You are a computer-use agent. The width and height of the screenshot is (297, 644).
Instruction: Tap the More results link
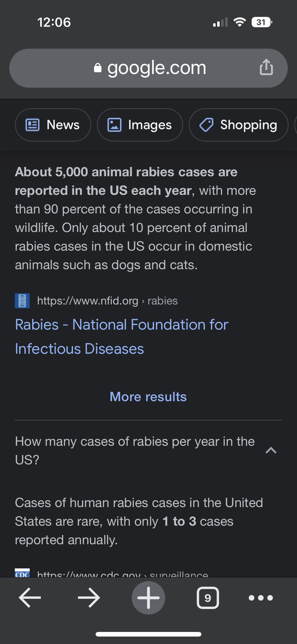pos(148,397)
